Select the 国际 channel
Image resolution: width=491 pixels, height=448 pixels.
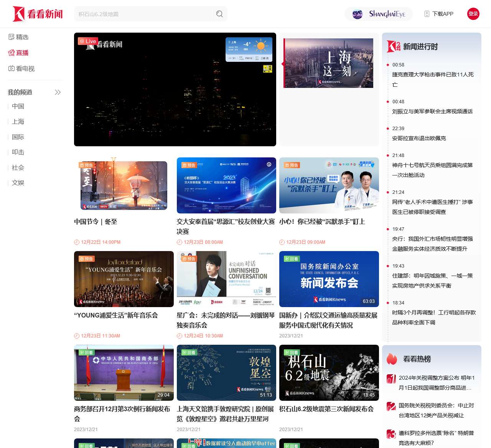pyautogui.click(x=18, y=137)
